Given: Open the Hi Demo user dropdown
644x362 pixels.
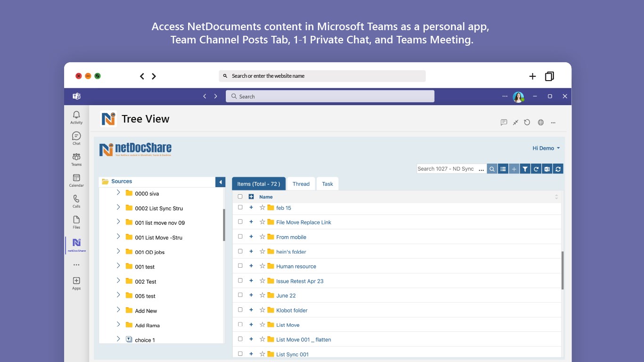Looking at the screenshot, I should click(x=546, y=148).
